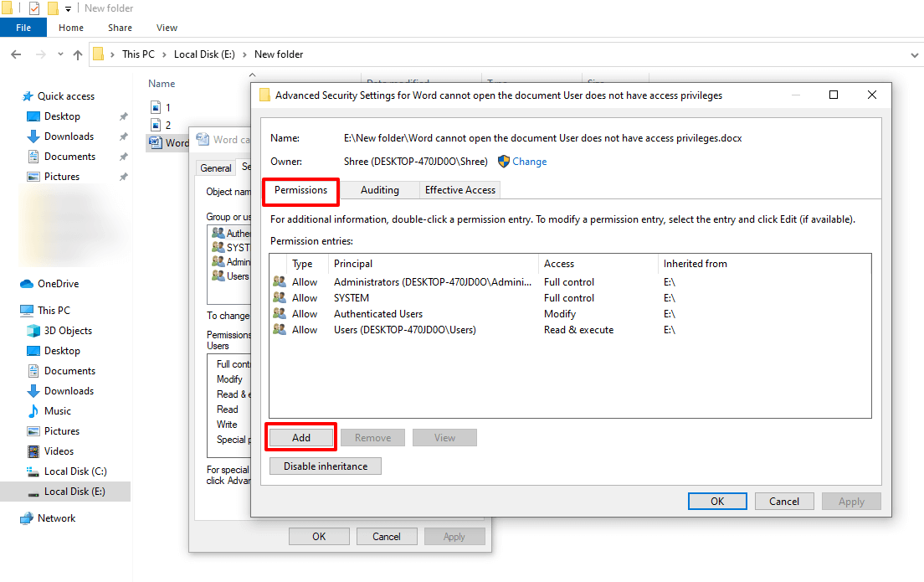Screen dimensions: 924x582
Task: Click the Desktop icon under Quick access
Action: click(33, 116)
